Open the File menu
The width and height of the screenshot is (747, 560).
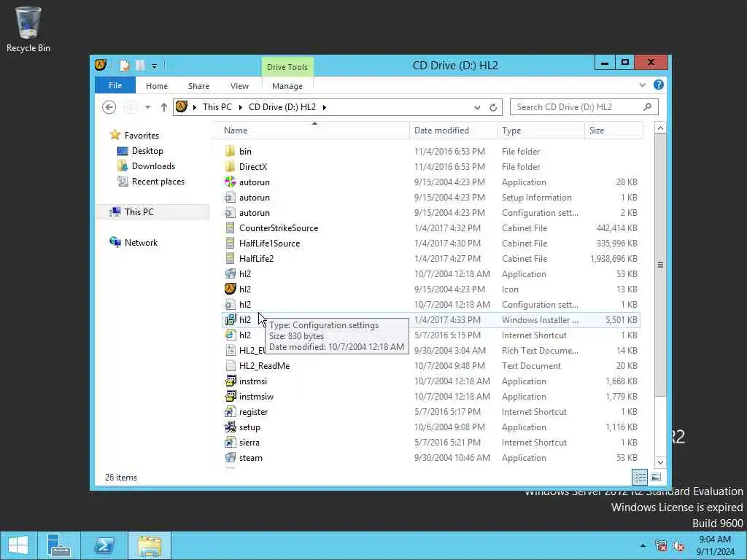(115, 86)
